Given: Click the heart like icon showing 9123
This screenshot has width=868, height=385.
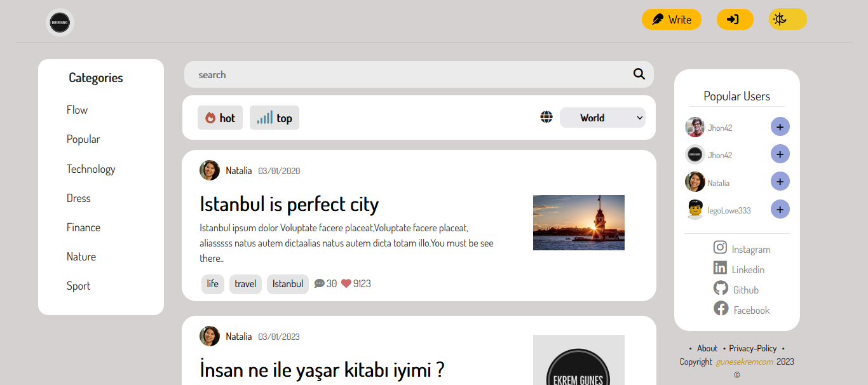Looking at the screenshot, I should 346,283.
